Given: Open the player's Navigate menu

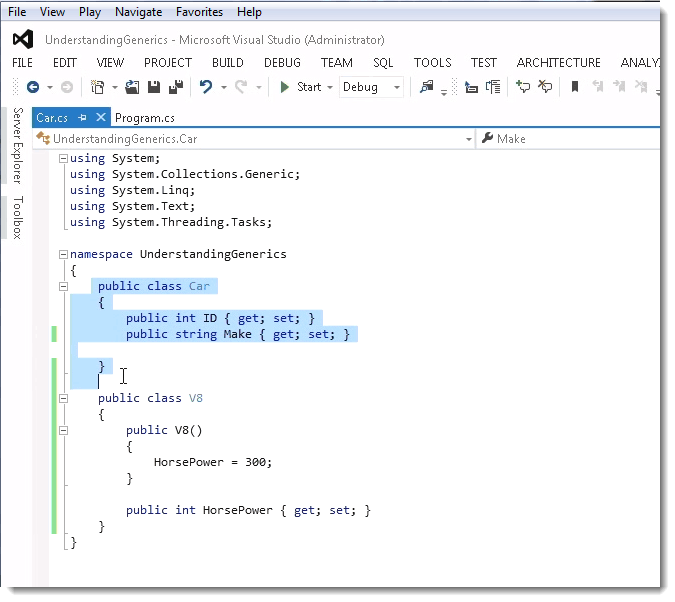Looking at the screenshot, I should tap(139, 12).
